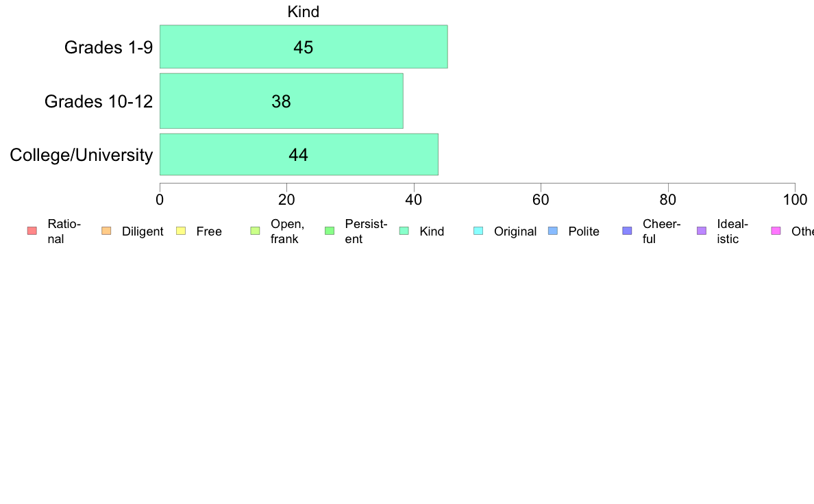The width and height of the screenshot is (814, 504).
Task: Select the green Persistent legend swatch
Action: pos(330,231)
